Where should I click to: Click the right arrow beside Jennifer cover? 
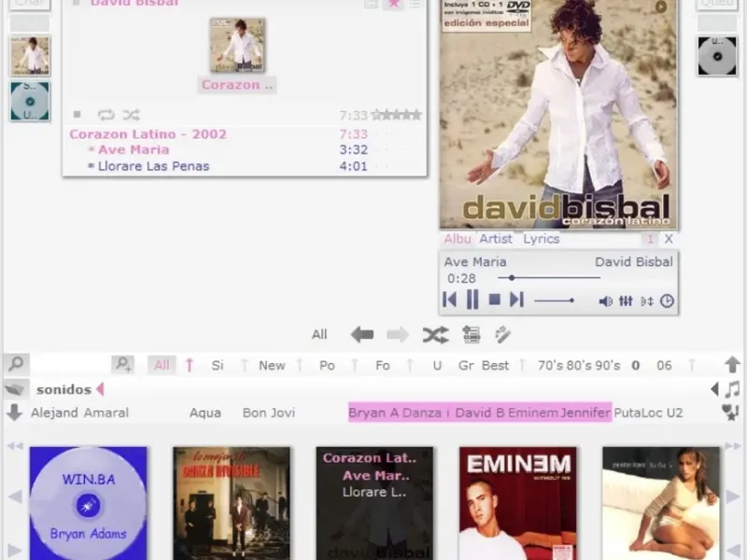click(x=733, y=497)
